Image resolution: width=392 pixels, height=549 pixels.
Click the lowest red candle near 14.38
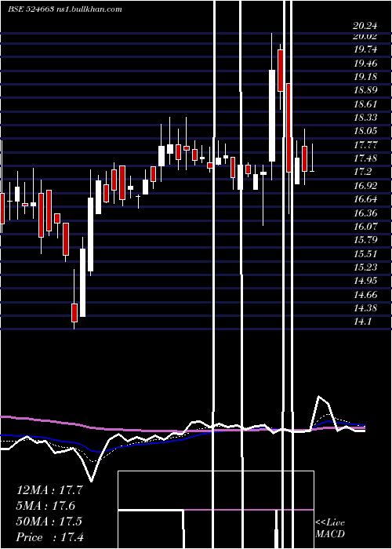tap(74, 313)
